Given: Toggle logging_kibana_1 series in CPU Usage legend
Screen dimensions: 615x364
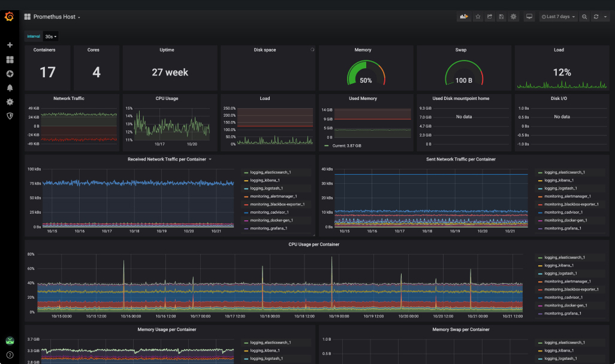Looking at the screenshot, I should (x=558, y=265).
